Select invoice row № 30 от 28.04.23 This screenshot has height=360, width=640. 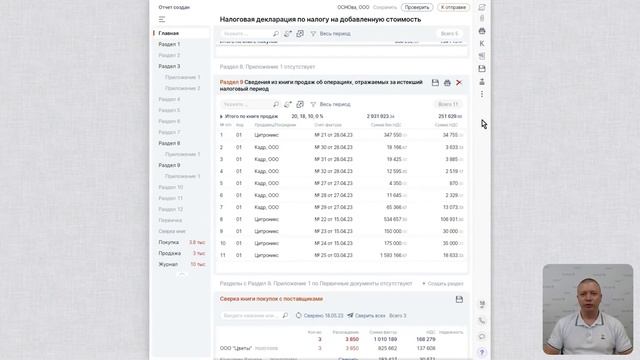pyautogui.click(x=341, y=147)
